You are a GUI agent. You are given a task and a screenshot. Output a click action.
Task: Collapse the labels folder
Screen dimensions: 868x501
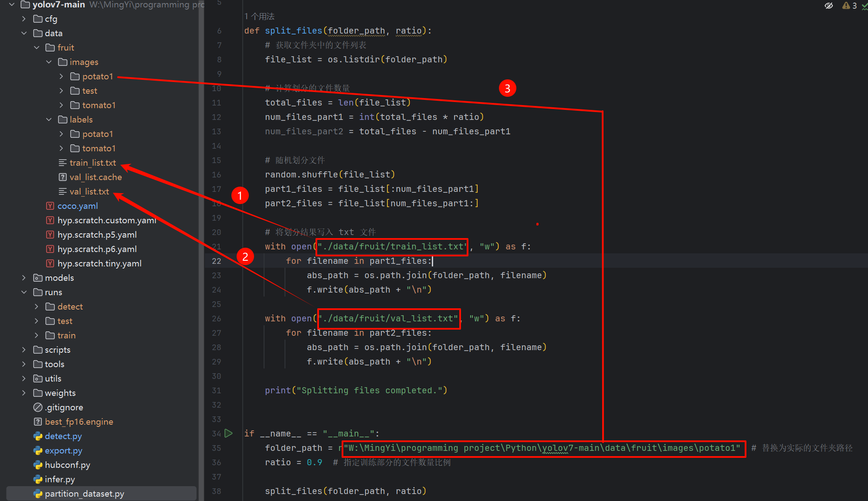[x=49, y=119]
